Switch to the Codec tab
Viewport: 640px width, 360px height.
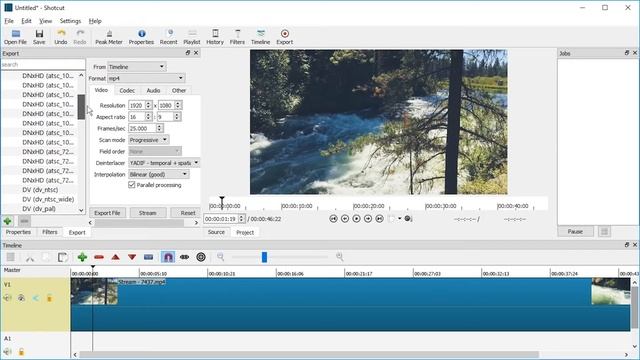pyautogui.click(x=127, y=91)
